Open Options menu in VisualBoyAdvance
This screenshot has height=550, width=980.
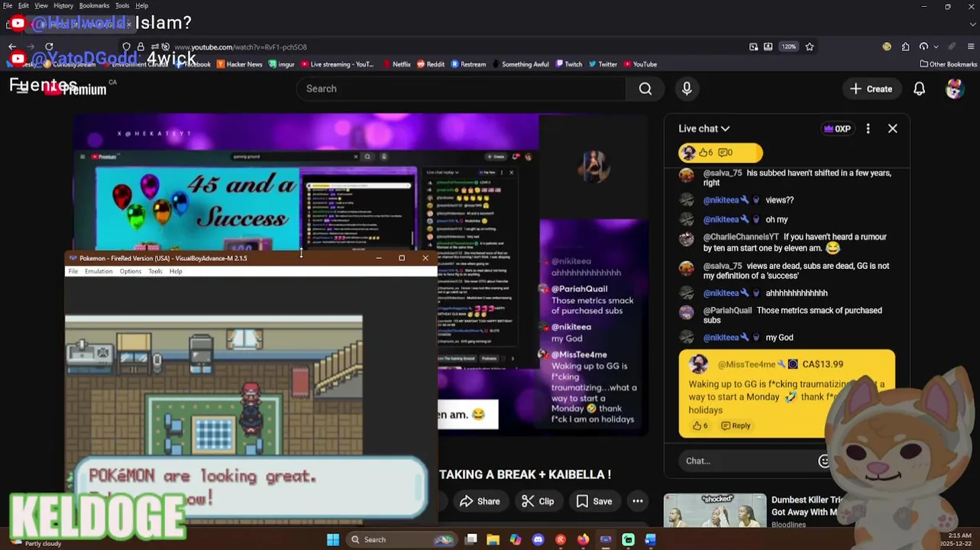[131, 271]
